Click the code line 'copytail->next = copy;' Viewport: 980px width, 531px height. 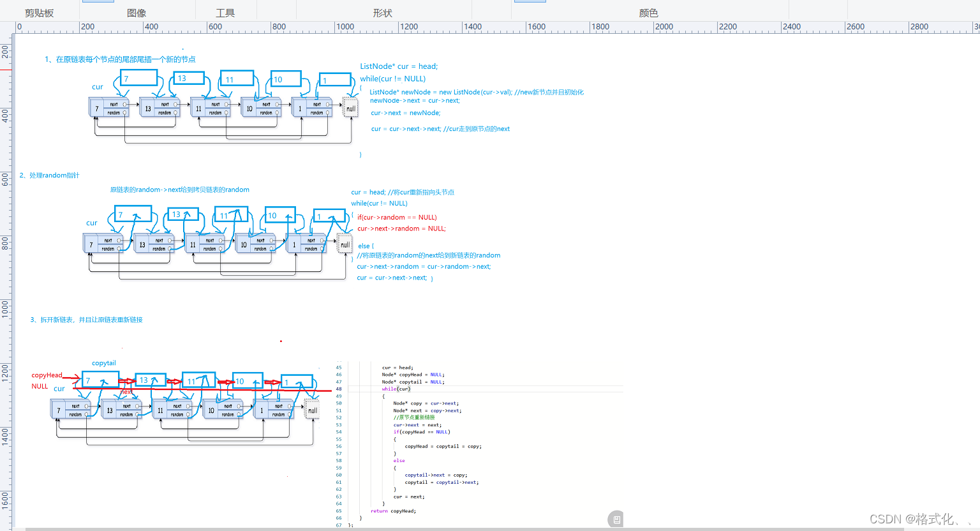[x=436, y=475]
